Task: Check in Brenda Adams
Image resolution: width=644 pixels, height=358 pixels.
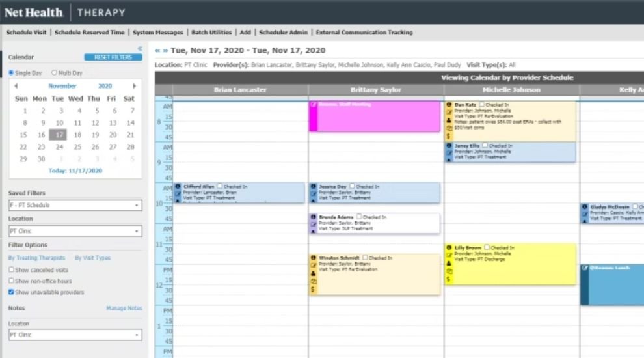Action: (x=359, y=217)
